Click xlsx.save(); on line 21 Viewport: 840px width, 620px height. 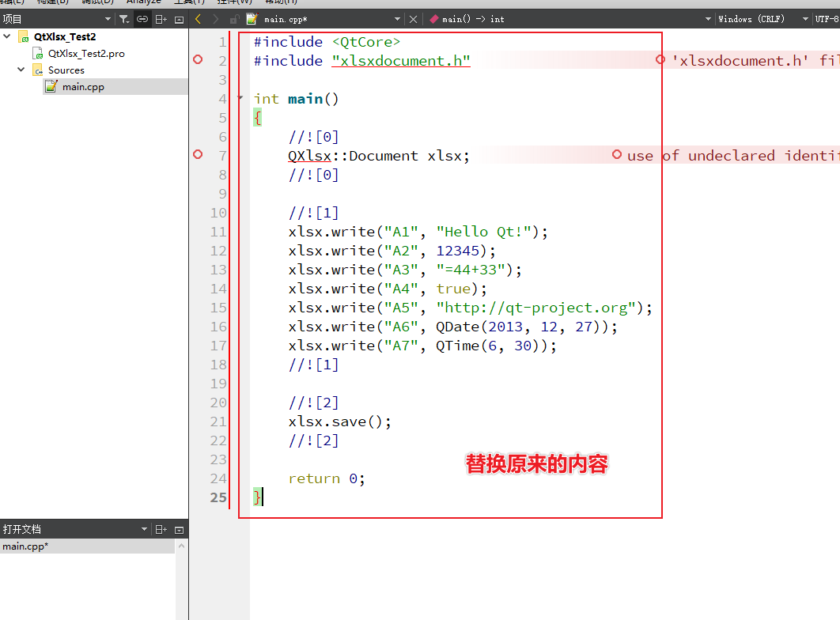click(x=339, y=422)
